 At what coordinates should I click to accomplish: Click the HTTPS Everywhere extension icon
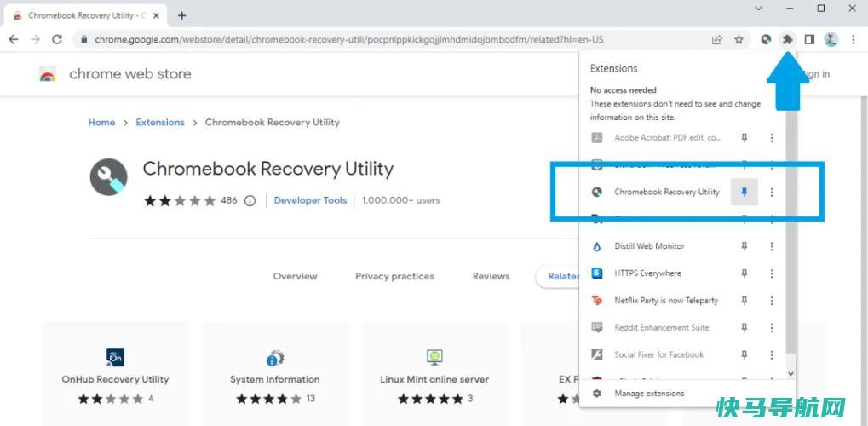click(597, 273)
